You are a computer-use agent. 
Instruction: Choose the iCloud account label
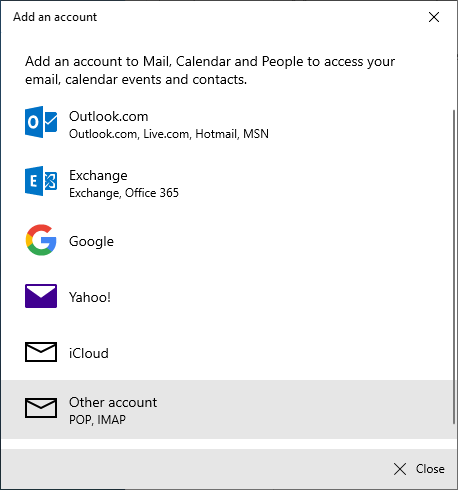(89, 353)
